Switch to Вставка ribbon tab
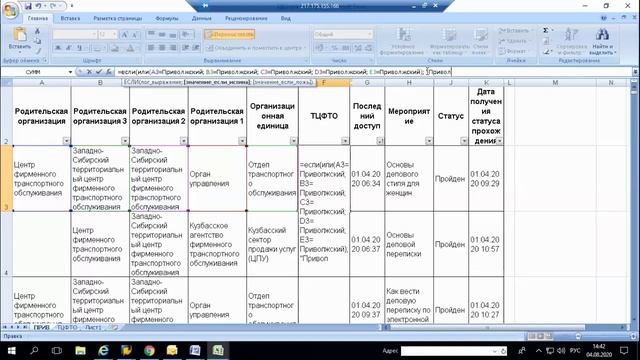 [x=70, y=18]
